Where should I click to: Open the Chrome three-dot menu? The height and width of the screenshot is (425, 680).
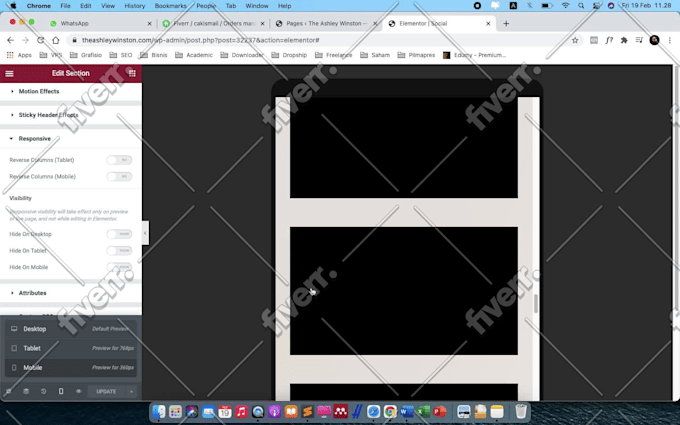(x=670, y=40)
